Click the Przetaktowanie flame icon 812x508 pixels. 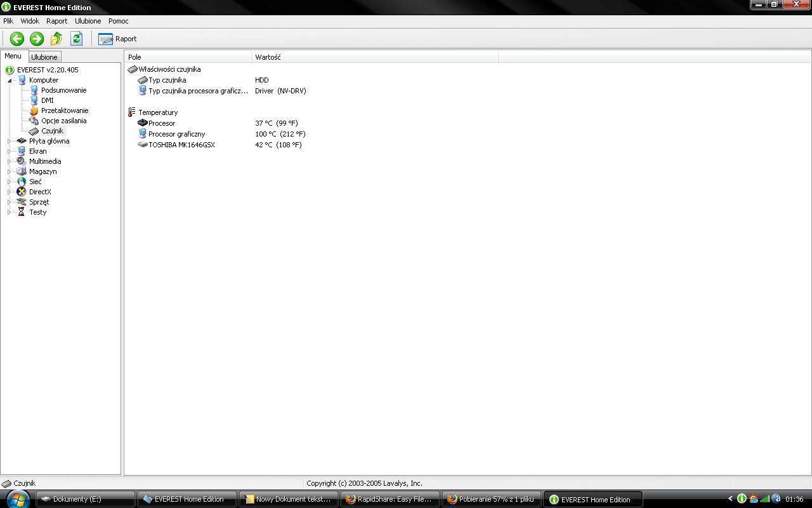34,110
